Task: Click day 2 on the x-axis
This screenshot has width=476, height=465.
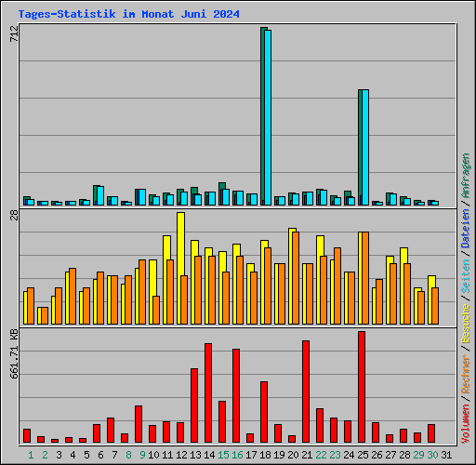Action: [45, 455]
